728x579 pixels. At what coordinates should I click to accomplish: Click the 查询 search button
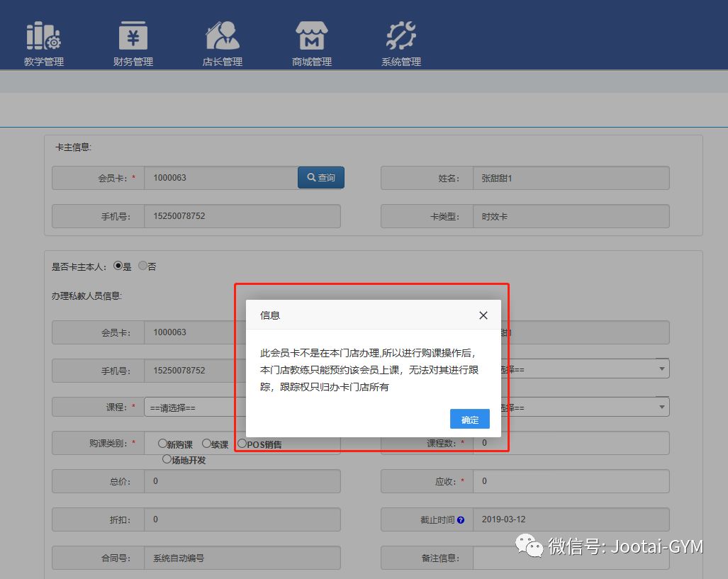(x=321, y=177)
